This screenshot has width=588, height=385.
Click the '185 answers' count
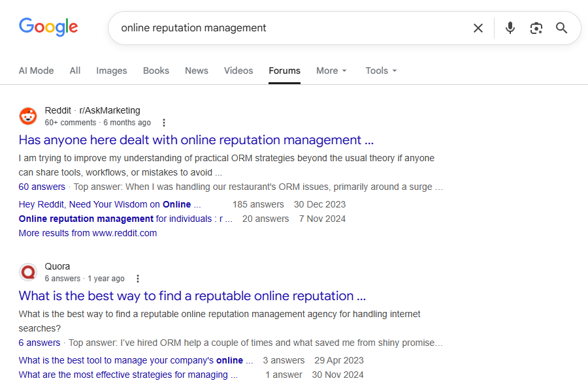(258, 204)
